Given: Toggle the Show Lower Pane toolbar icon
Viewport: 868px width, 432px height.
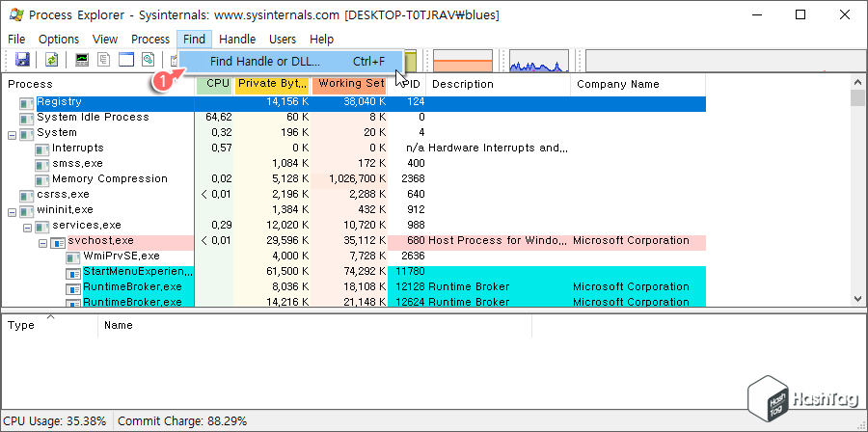Looking at the screenshot, I should (126, 59).
